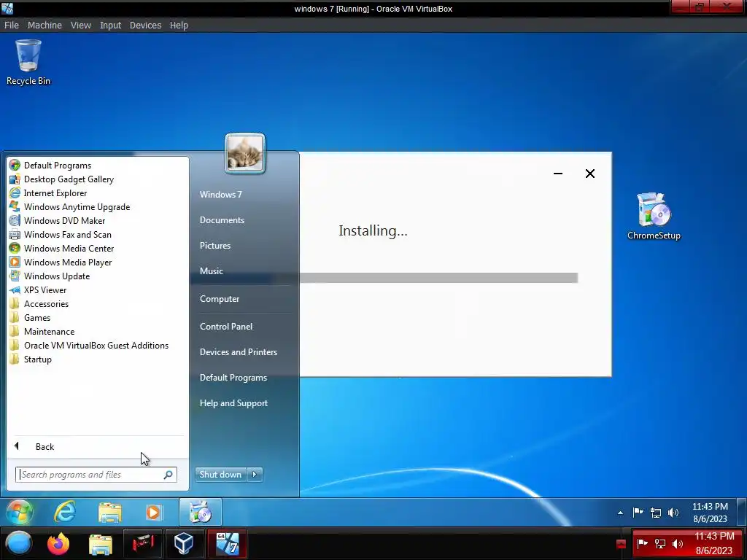Viewport: 747px width, 560px height.
Task: Open the host File Explorer taskbar icon
Action: pyautogui.click(x=101, y=544)
